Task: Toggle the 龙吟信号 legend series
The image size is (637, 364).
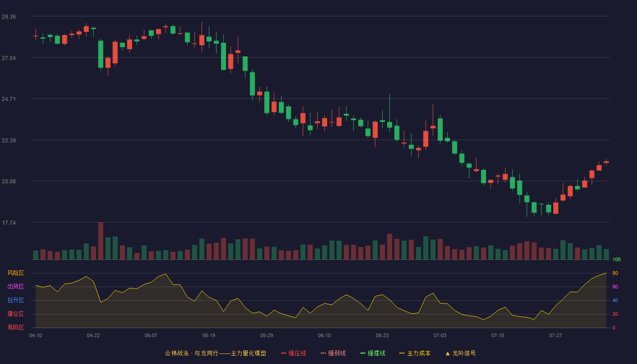Action: pos(460,353)
